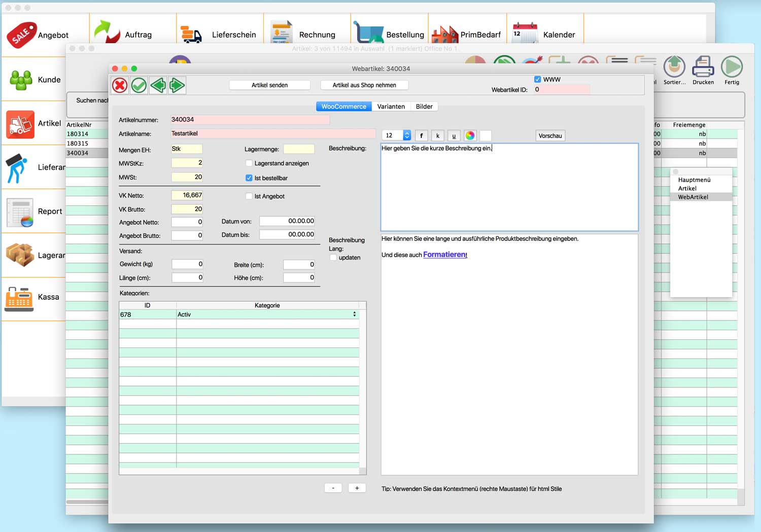Click Artikelname Testartikel field

[273, 133]
